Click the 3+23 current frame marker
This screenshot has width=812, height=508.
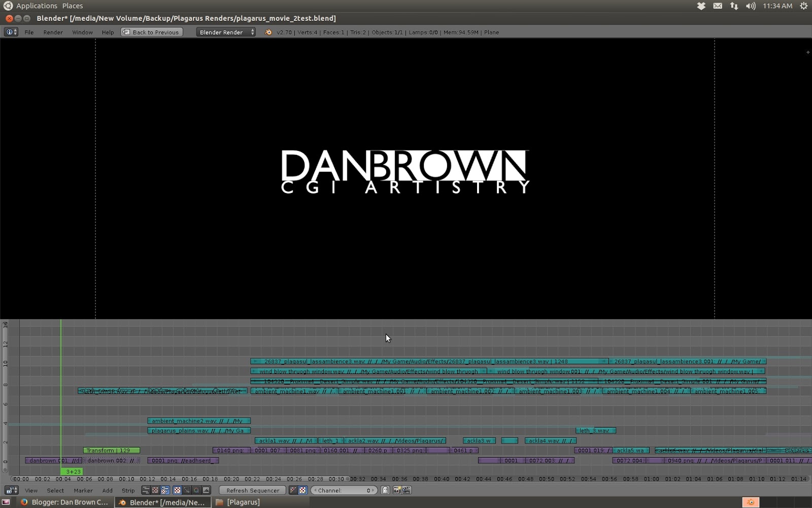72,471
